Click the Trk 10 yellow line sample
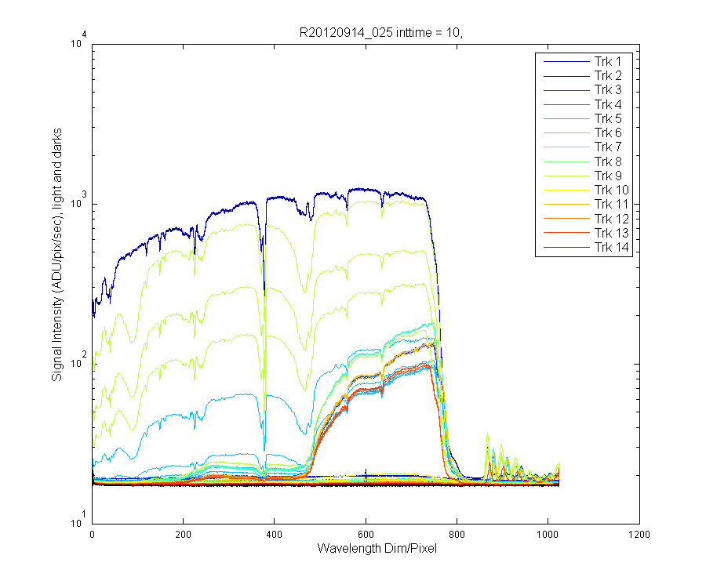Viewport: 706px width, 588px height. (566, 191)
